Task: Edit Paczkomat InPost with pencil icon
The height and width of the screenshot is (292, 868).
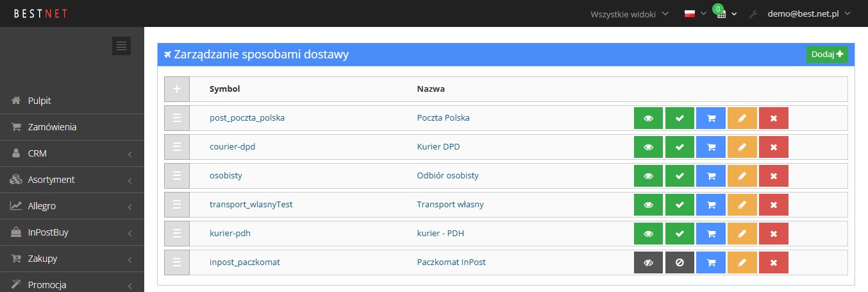Action: (742, 262)
